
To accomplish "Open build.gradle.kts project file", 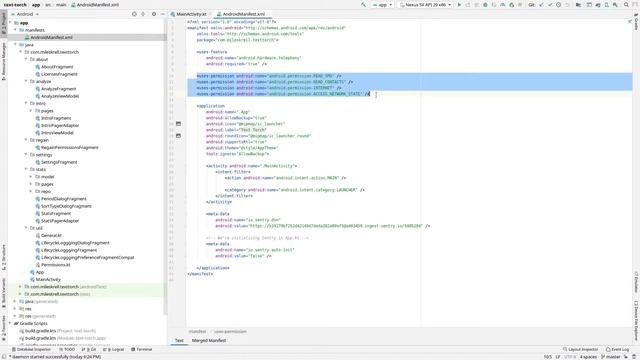I will coord(58,331).
